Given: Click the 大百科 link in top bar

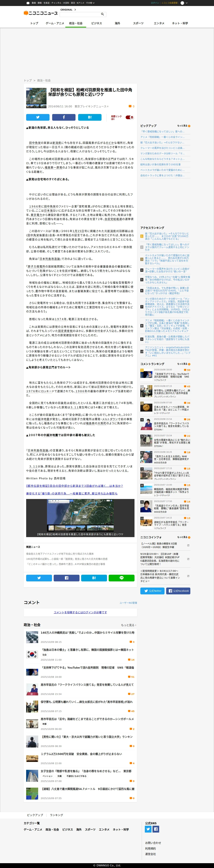Looking at the screenshot, I should click(66, 3).
